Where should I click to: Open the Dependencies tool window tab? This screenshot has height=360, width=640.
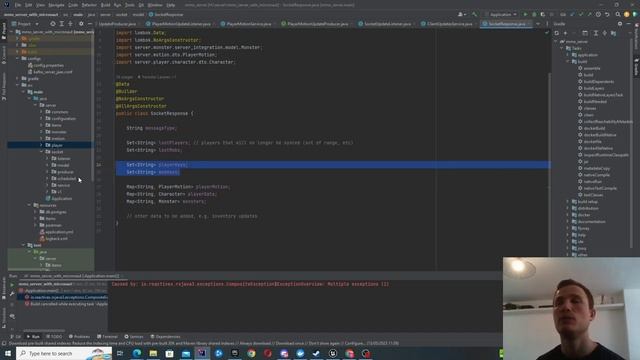(x=165, y=337)
